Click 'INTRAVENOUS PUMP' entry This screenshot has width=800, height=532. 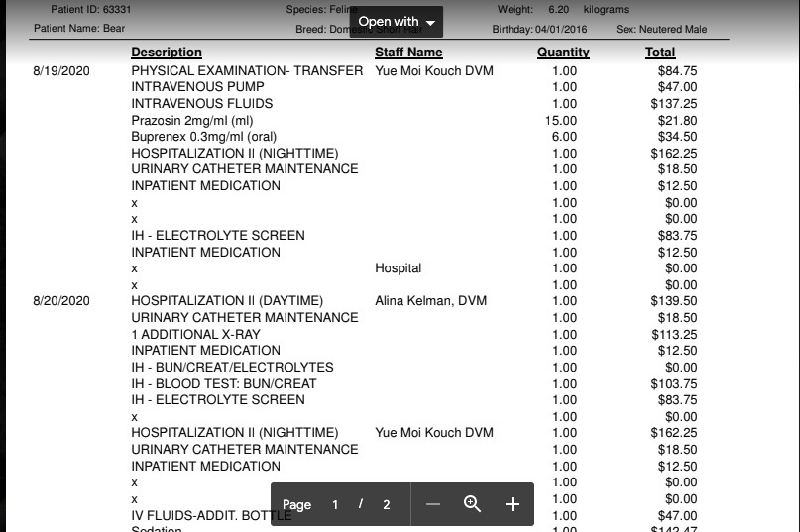pyautogui.click(x=197, y=87)
